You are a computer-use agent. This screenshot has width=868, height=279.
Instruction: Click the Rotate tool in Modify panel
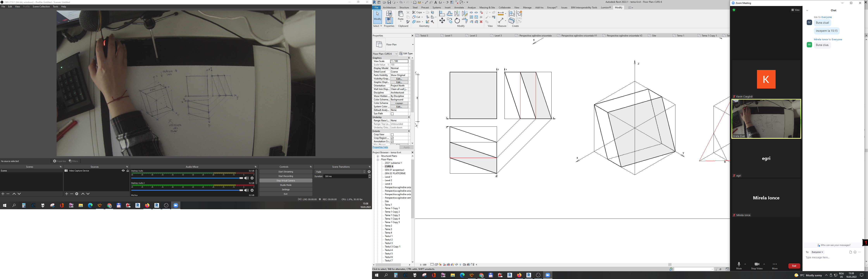457,21
